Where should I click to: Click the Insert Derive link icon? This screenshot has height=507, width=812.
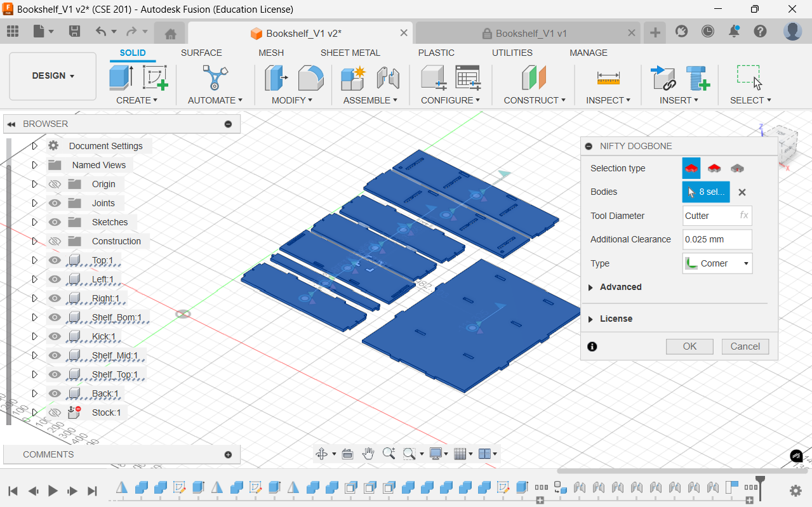[663, 77]
